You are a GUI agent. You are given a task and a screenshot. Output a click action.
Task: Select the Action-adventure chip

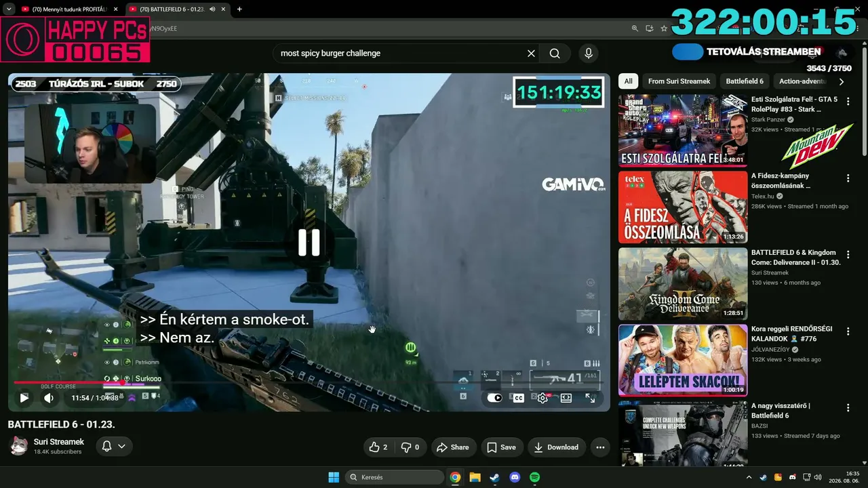(802, 81)
